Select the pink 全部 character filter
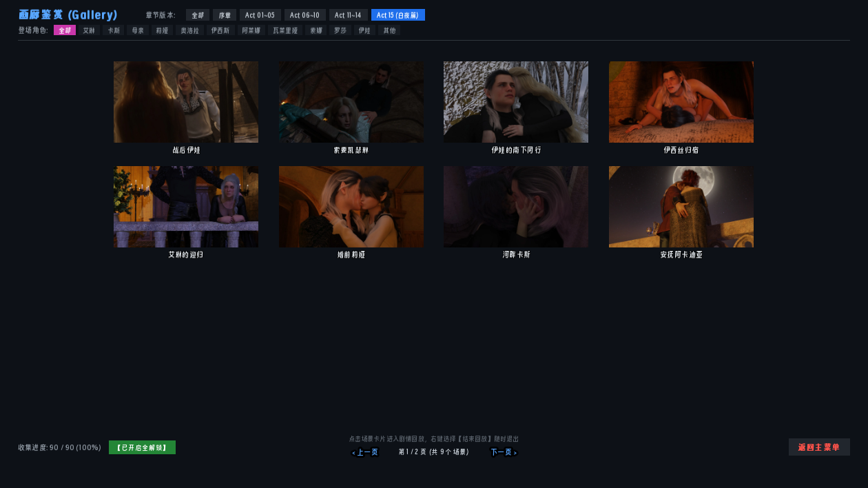Image resolution: width=868 pixels, height=488 pixels. [x=65, y=30]
